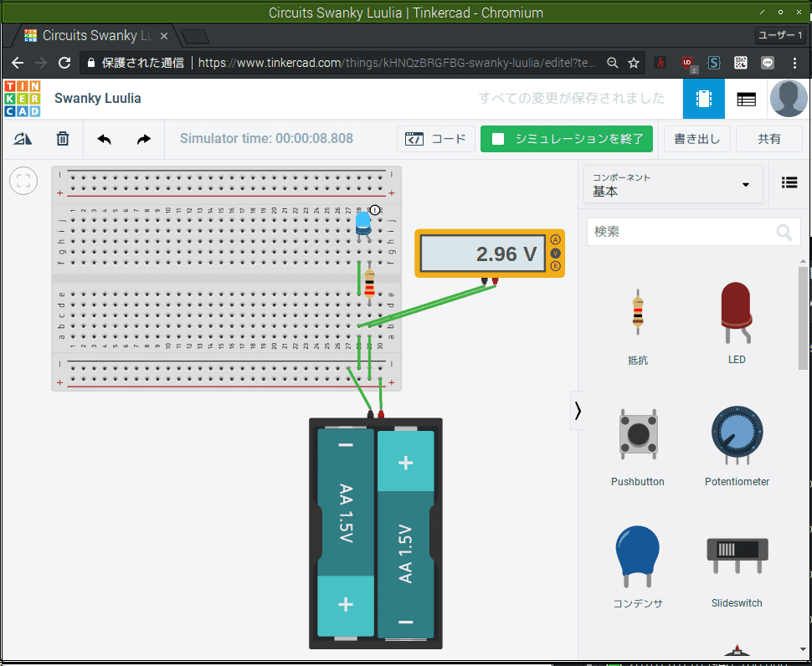Select the LED component
Screen dimensions: 812x666
(737, 324)
